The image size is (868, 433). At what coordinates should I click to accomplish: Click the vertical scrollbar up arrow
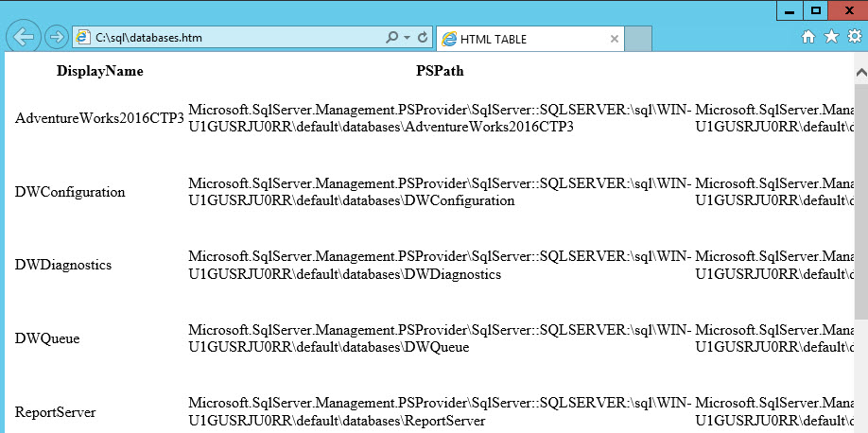point(860,73)
